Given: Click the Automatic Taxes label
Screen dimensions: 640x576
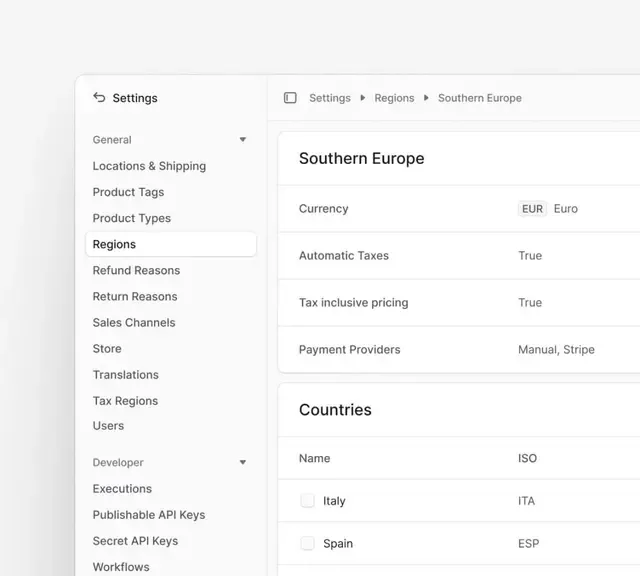Looking at the screenshot, I should point(344,256).
